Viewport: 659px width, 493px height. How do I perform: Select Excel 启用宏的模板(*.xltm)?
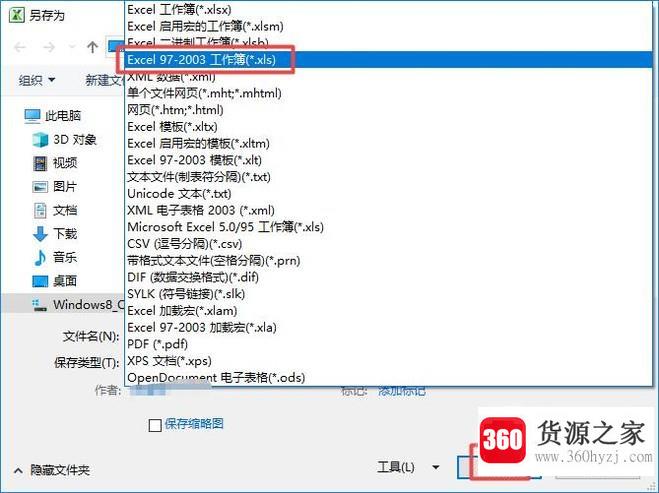coord(388,143)
